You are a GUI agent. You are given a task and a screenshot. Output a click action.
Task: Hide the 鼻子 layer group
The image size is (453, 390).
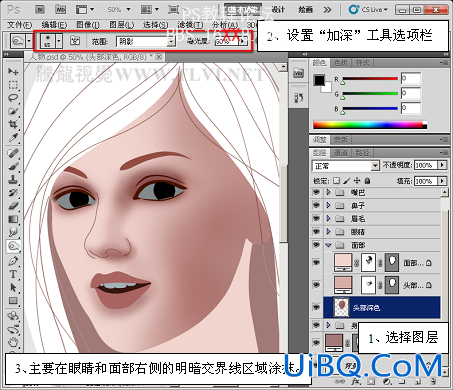pos(316,205)
